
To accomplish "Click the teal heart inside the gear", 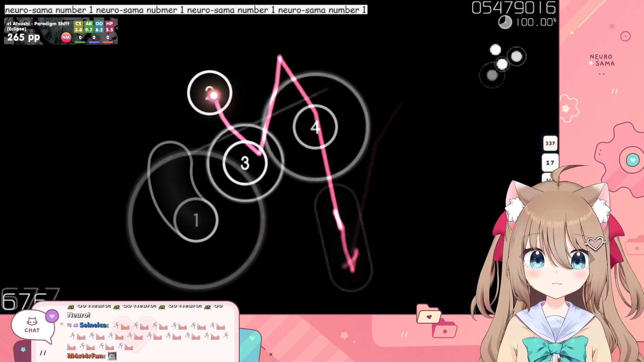I will click(633, 160).
